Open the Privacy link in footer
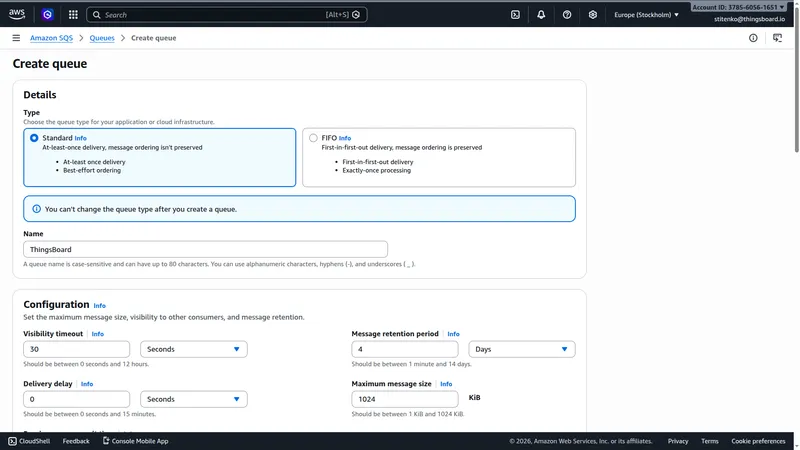Viewport: 800px width, 450px height. point(678,441)
